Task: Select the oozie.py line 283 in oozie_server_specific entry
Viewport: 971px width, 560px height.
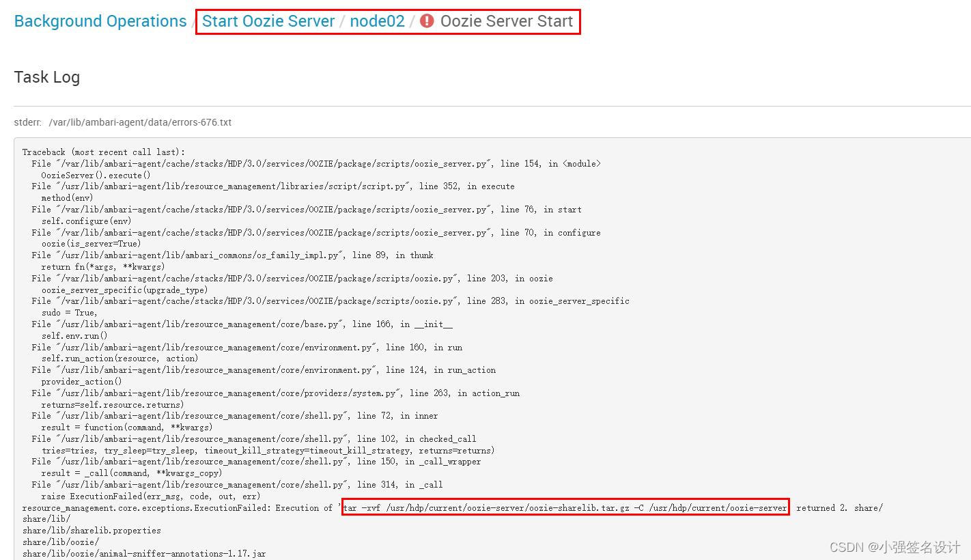Action: pyautogui.click(x=330, y=301)
